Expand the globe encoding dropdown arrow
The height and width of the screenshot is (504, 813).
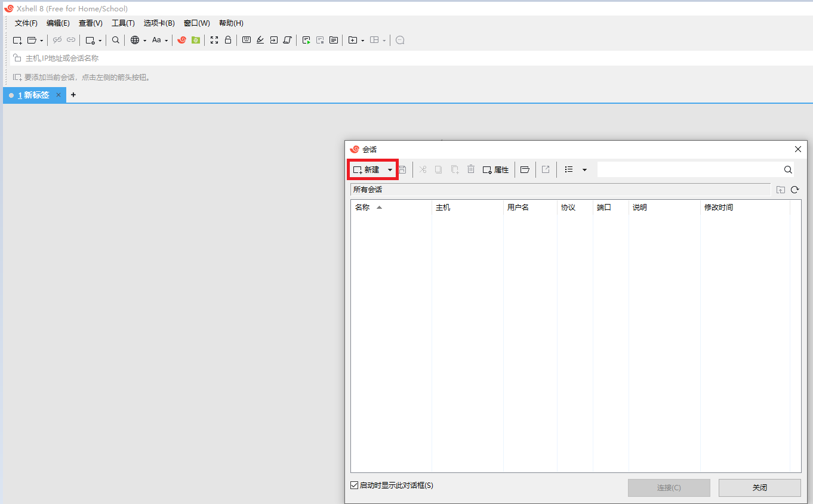(144, 41)
